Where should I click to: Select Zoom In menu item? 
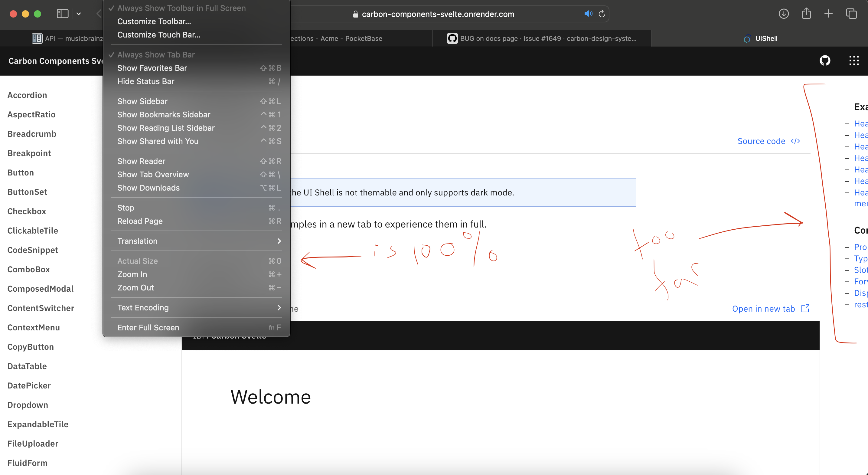tap(196, 274)
